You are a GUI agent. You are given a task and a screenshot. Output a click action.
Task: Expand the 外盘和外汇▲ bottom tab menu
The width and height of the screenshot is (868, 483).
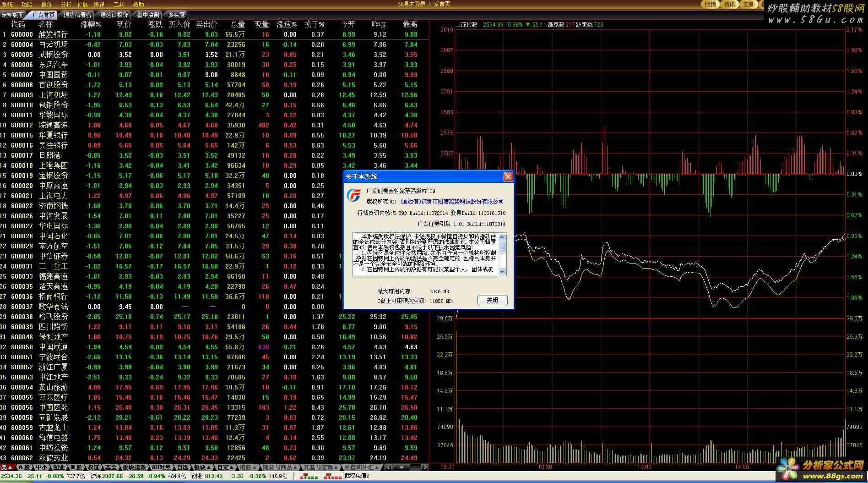point(362,467)
